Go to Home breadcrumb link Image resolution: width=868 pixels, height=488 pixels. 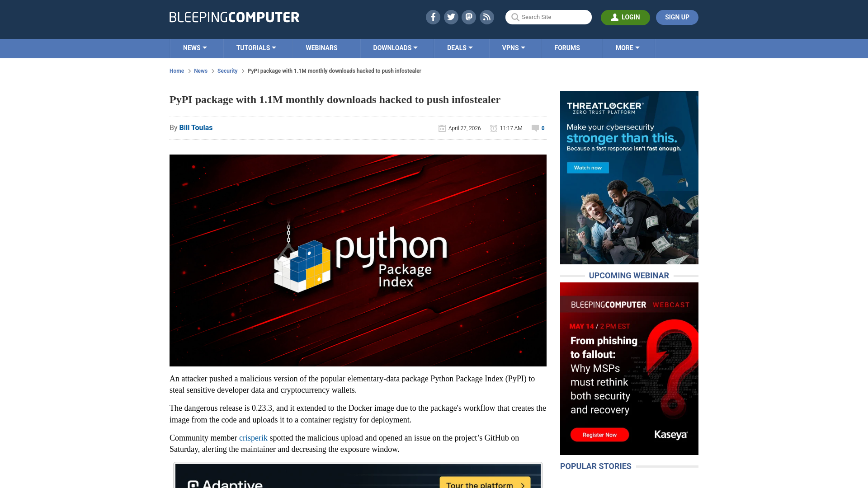click(x=177, y=71)
